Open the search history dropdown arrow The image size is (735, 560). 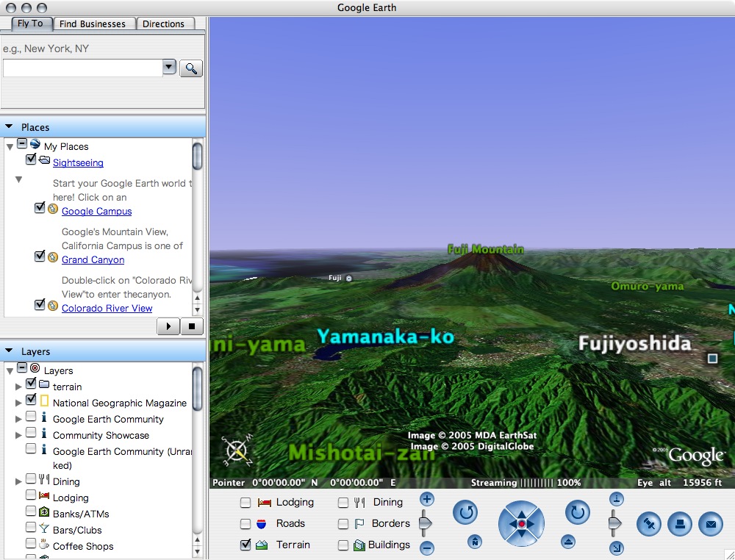(169, 67)
